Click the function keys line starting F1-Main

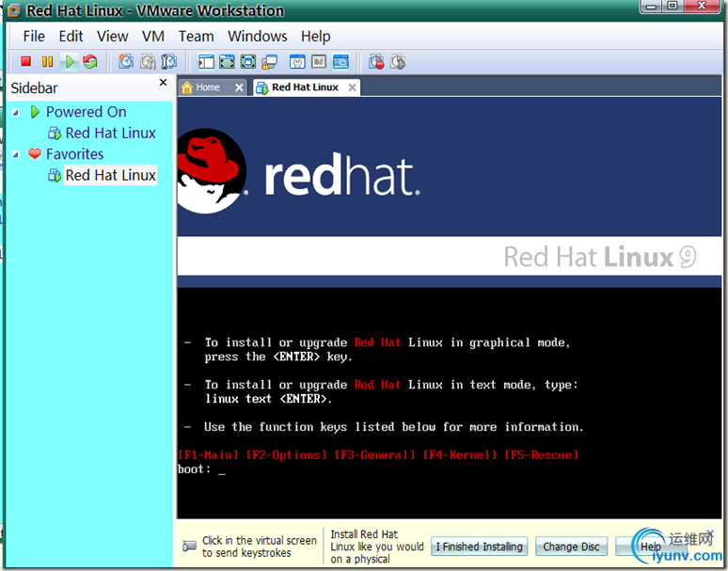click(378, 455)
